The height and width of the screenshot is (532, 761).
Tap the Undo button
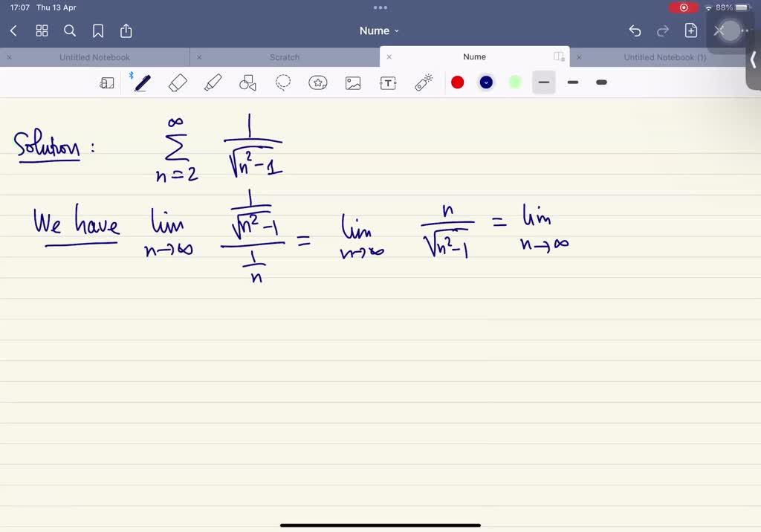[635, 30]
